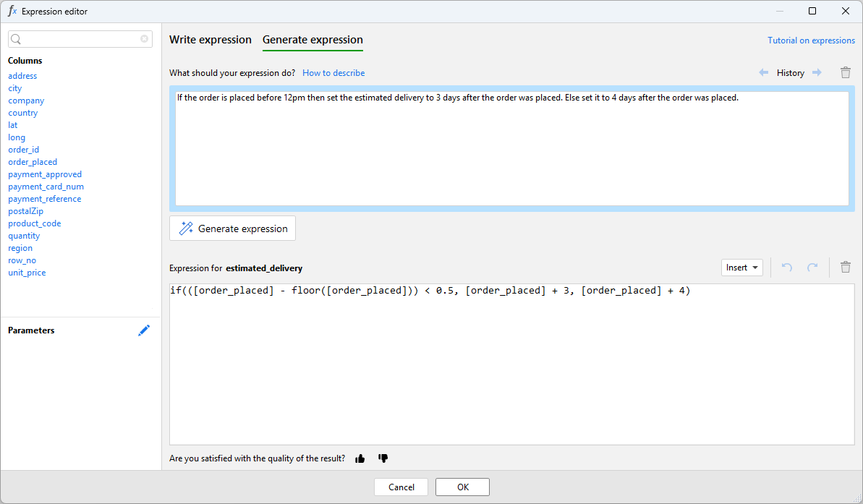The height and width of the screenshot is (504, 863).
Task: Undo the last expression change
Action: (x=786, y=268)
